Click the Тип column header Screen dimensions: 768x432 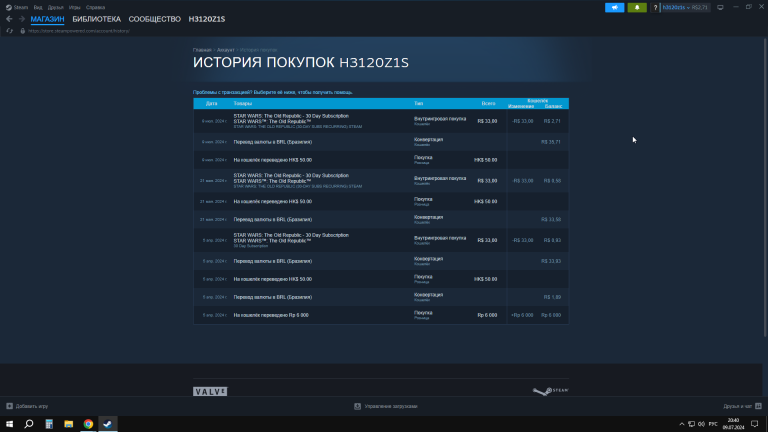[x=418, y=103]
